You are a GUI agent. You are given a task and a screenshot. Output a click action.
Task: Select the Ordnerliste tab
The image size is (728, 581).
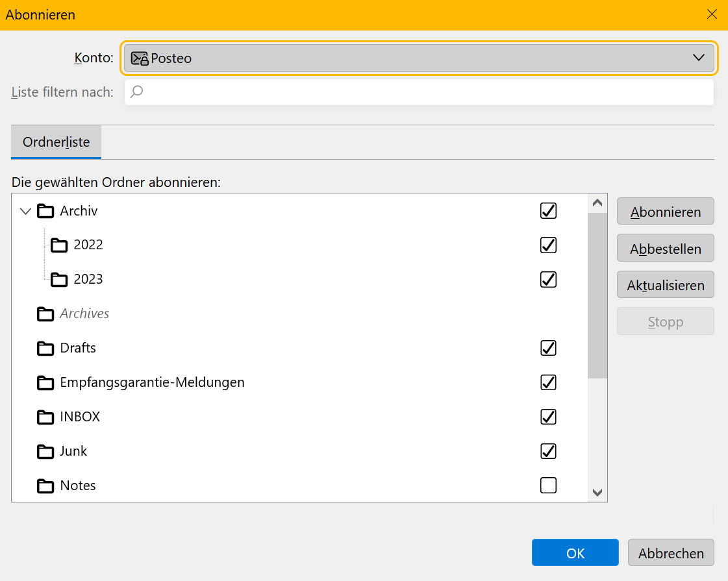[56, 142]
